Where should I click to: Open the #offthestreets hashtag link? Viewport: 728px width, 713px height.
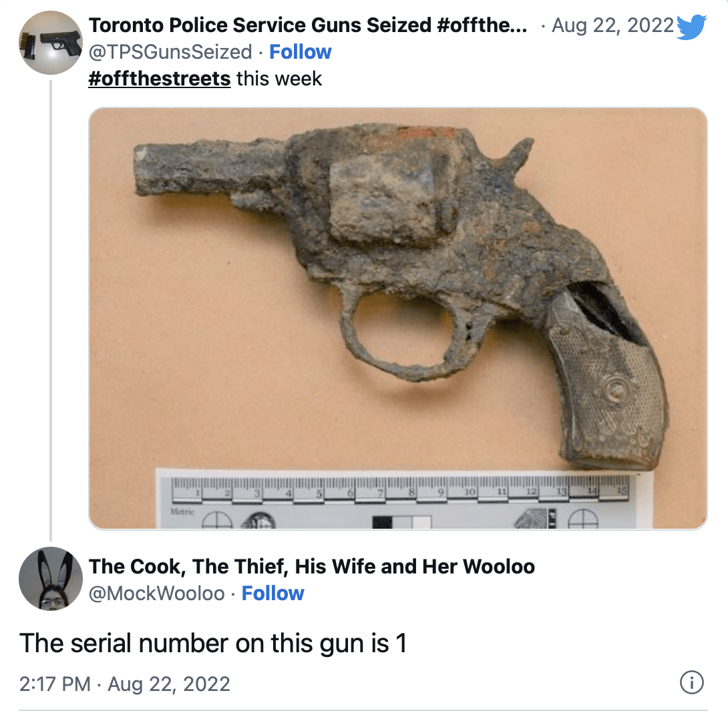[x=159, y=79]
